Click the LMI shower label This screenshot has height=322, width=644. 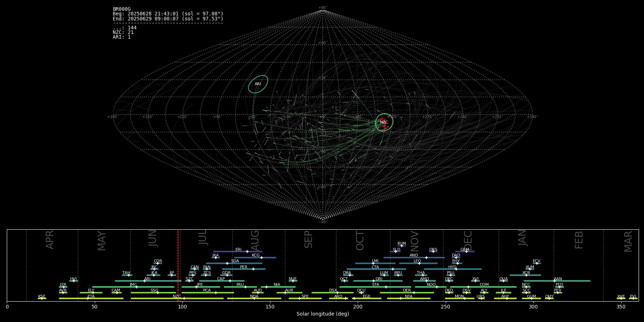tap(375, 261)
